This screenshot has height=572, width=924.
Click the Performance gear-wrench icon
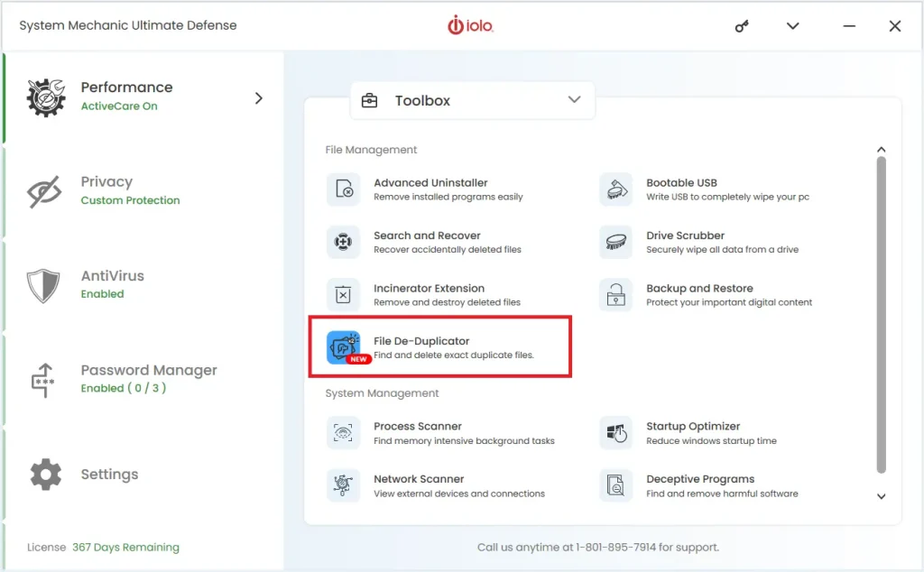(45, 97)
